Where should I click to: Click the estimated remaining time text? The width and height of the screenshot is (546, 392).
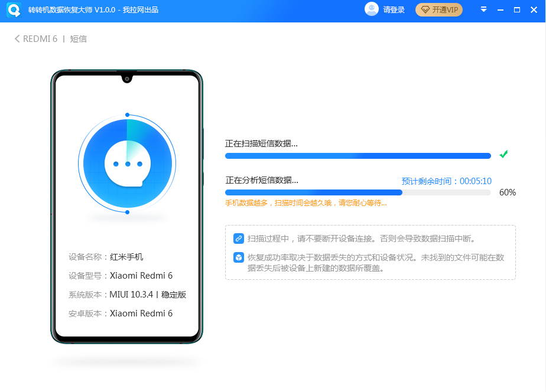pyautogui.click(x=446, y=181)
